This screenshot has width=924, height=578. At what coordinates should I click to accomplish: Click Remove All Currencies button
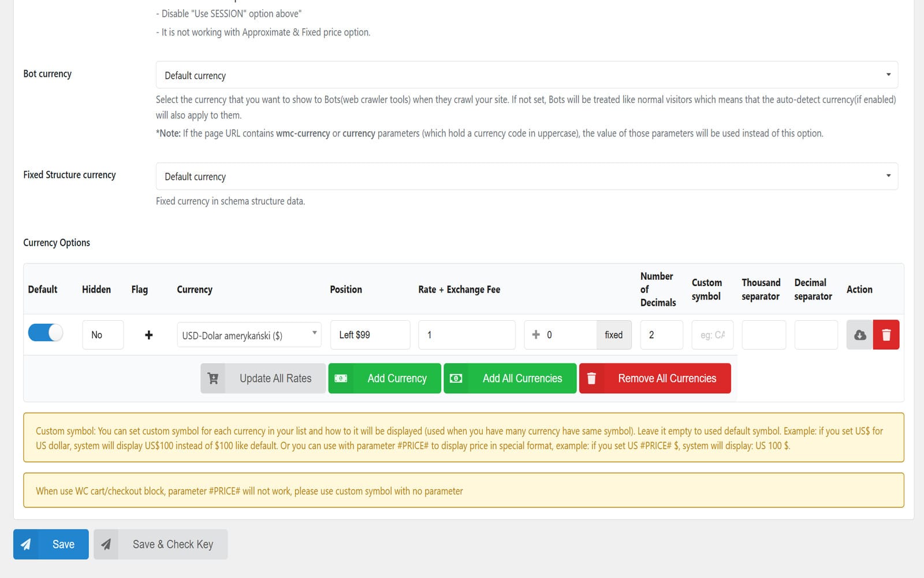point(655,379)
